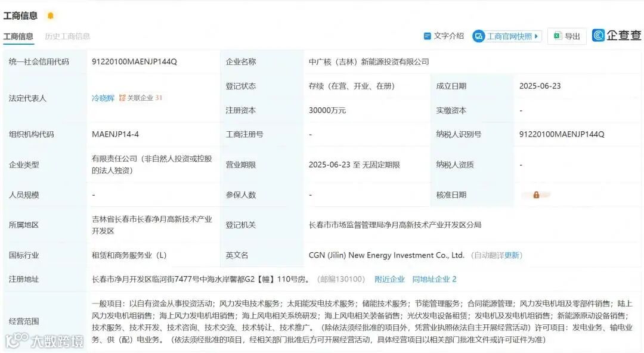Click the Excel icon on 导出 button
The width and height of the screenshot is (644, 353).
point(557,36)
